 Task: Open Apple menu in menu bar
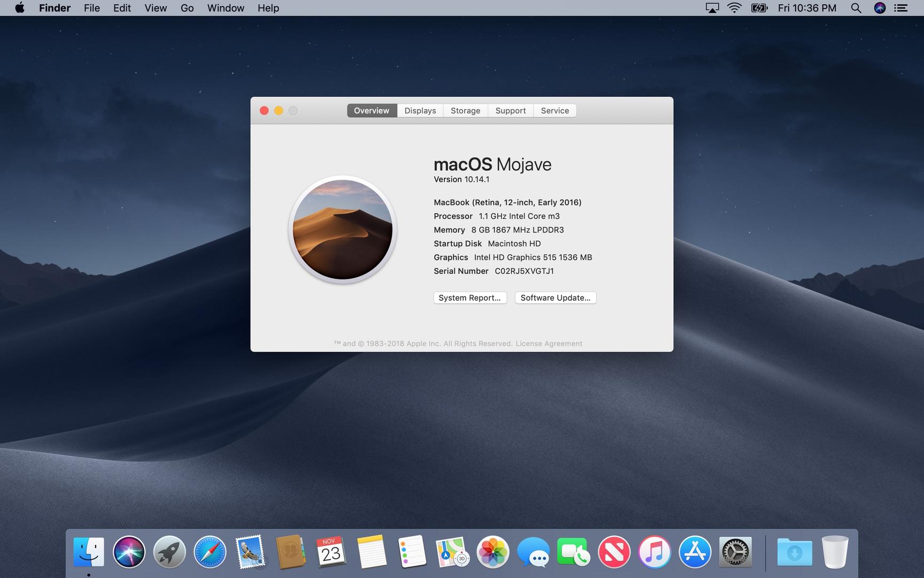point(20,8)
